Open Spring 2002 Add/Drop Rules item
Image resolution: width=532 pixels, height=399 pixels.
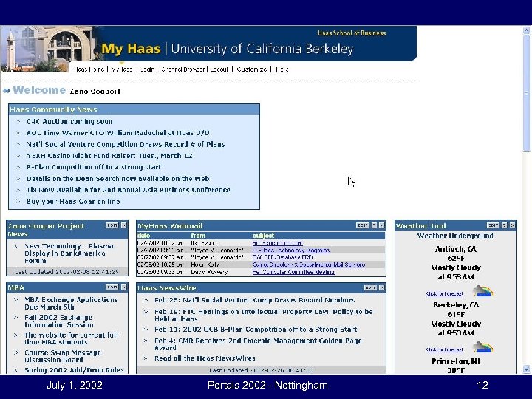[74, 370]
